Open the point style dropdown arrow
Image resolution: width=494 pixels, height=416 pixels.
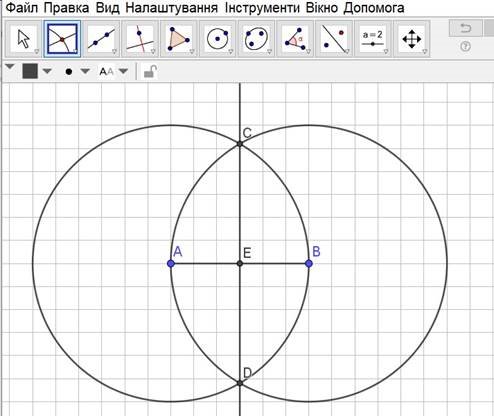click(85, 71)
